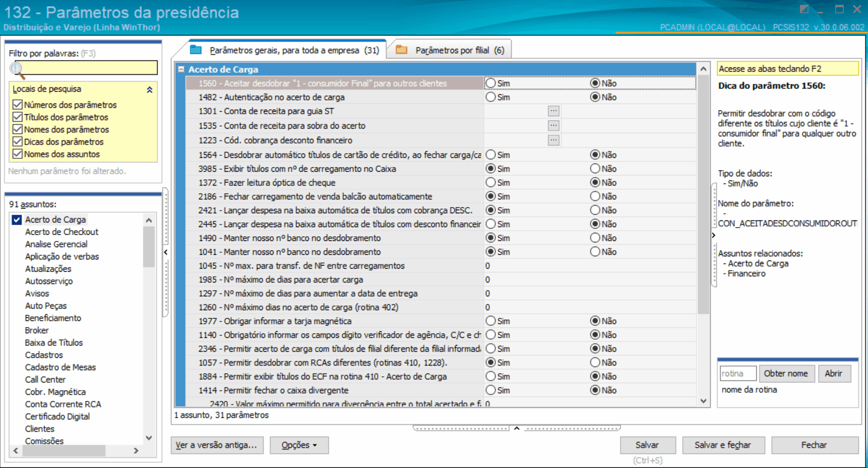This screenshot has height=468, width=868.
Task: Toggle Números dos parâmetros checkbox
Action: [x=17, y=105]
